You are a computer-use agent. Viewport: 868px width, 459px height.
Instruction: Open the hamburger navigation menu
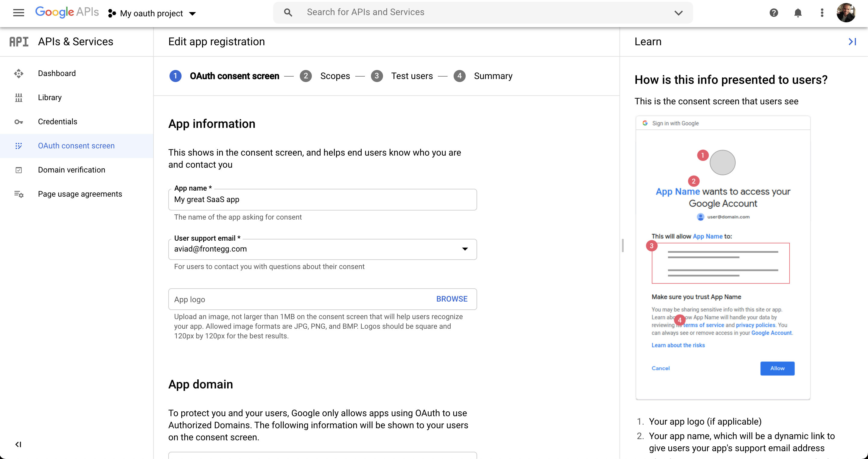coord(18,13)
